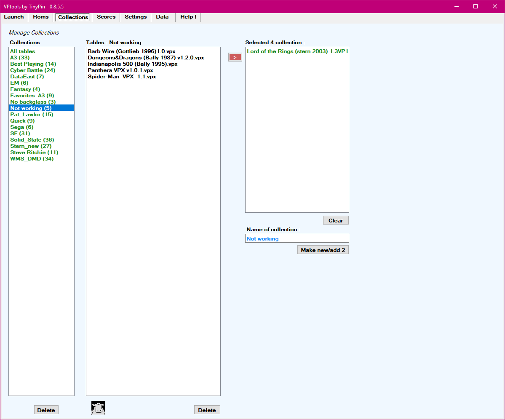Select Barb Wire (Gottlieb 1996) table
Viewport: 505px width, 420px height.
pyautogui.click(x=131, y=51)
